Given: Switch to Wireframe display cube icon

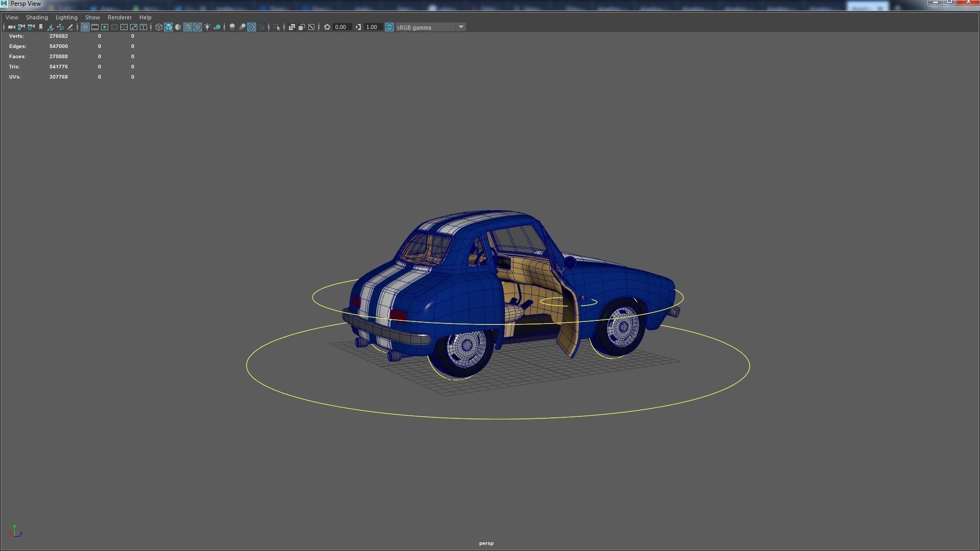Looking at the screenshot, I should [x=159, y=27].
